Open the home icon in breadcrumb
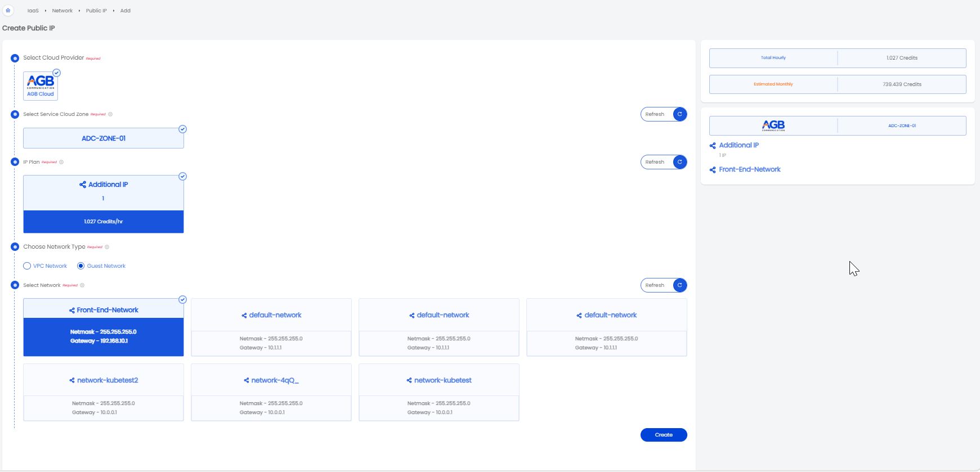Screen dimensions: 980x472 click(8, 10)
